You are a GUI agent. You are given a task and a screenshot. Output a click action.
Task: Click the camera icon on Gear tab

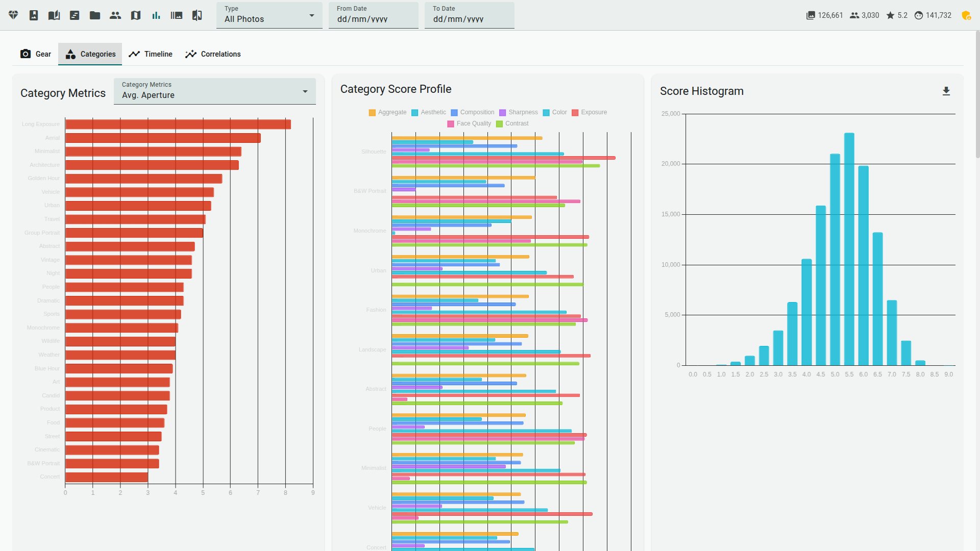(x=26, y=54)
